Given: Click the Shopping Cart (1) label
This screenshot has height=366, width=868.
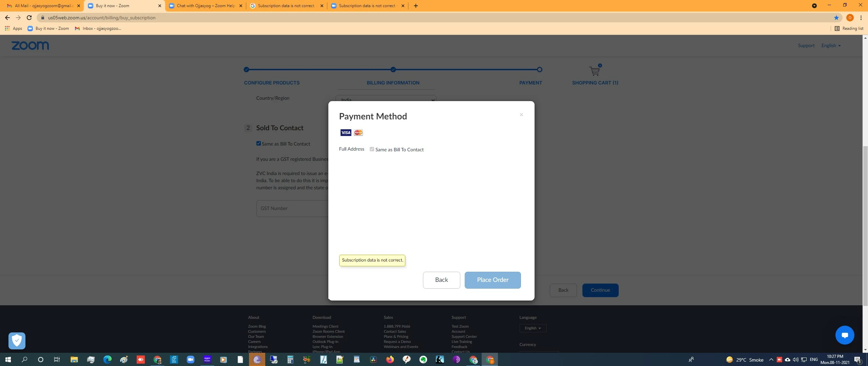Looking at the screenshot, I should 595,83.
